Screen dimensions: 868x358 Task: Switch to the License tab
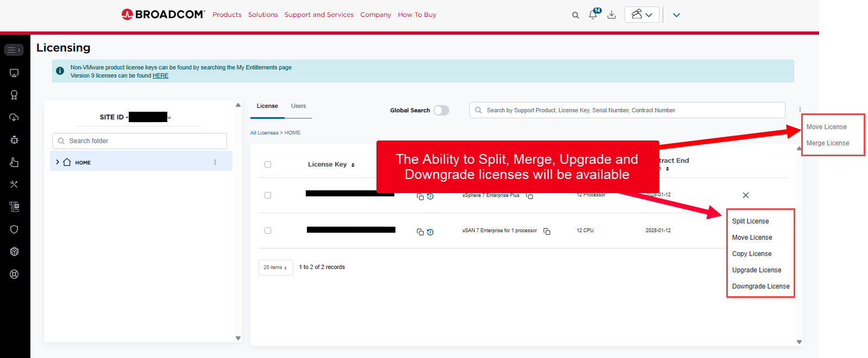tap(267, 106)
